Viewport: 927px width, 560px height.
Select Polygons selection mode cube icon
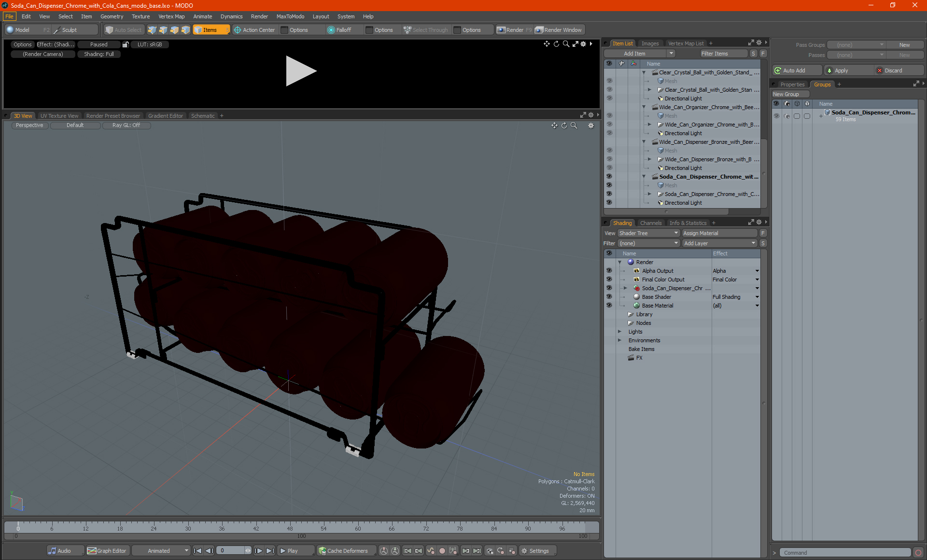(174, 30)
